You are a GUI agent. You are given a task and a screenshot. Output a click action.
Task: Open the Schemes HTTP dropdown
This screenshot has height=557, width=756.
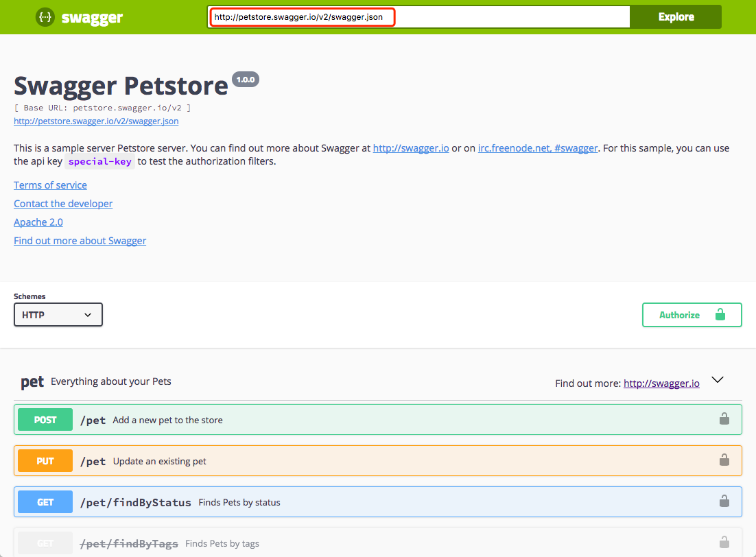tap(58, 314)
